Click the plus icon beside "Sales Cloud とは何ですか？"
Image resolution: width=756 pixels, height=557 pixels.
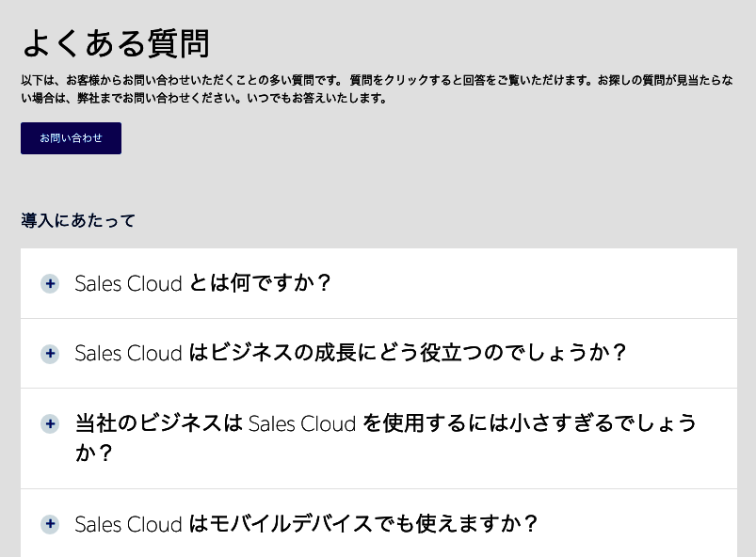50,283
